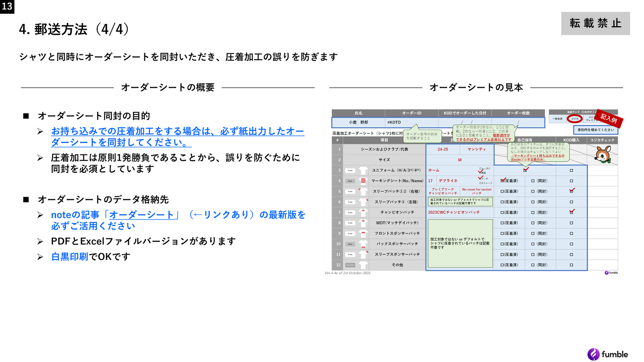
Task: Click the Front label in ユニフォーム row
Action: click(x=350, y=171)
